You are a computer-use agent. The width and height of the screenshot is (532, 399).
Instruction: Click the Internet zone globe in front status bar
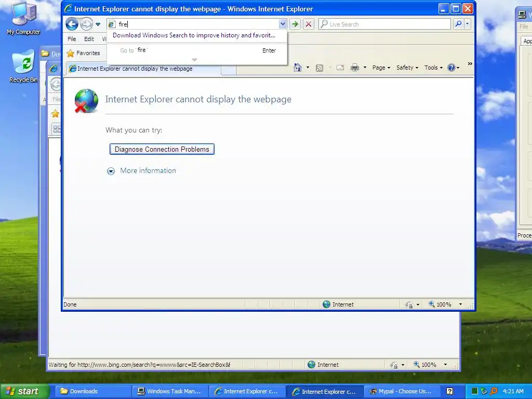326,304
